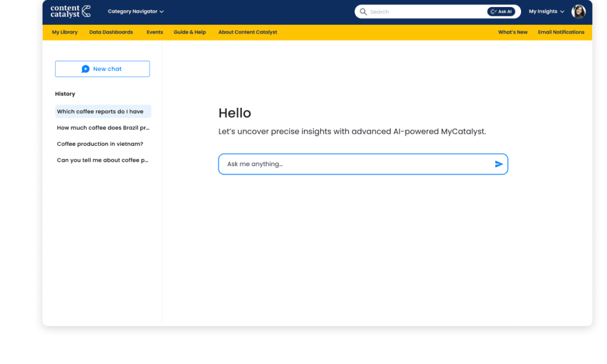
Task: Open My Library
Action: 65,32
